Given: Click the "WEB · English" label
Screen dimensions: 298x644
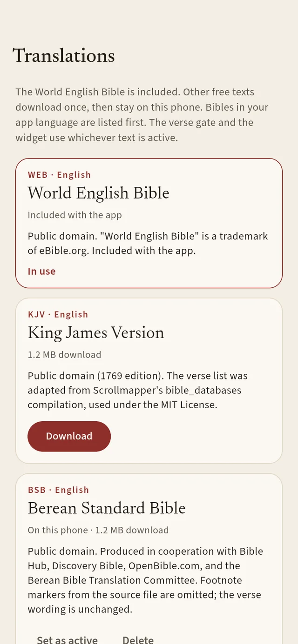Looking at the screenshot, I should pyautogui.click(x=59, y=175).
